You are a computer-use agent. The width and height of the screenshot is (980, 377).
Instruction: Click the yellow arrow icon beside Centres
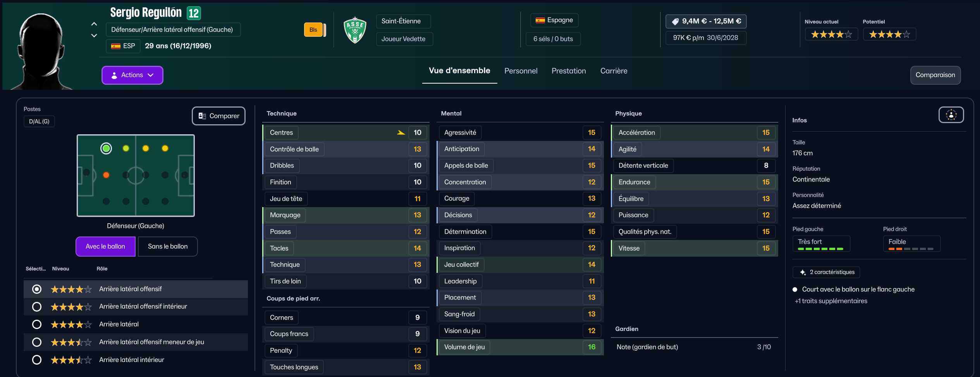(x=401, y=133)
